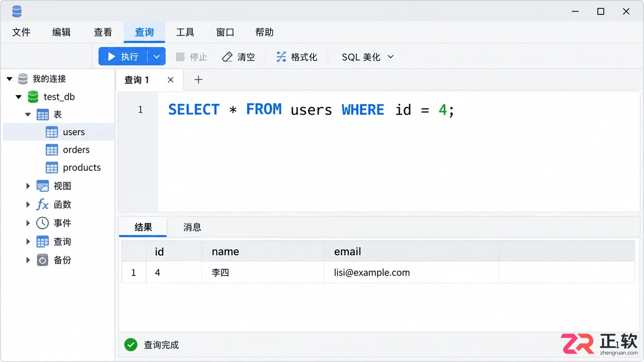The width and height of the screenshot is (644, 362).
Task: Click the 清空 eraser icon
Action: (228, 57)
